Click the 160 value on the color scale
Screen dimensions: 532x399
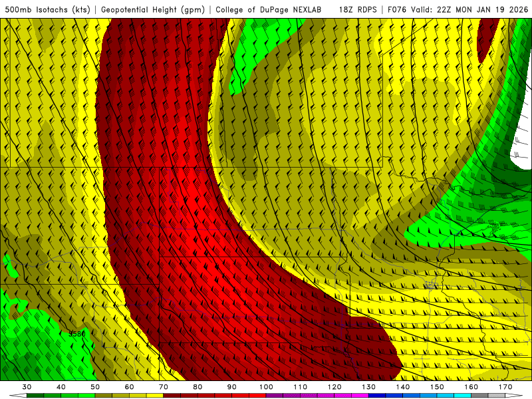(x=471, y=387)
